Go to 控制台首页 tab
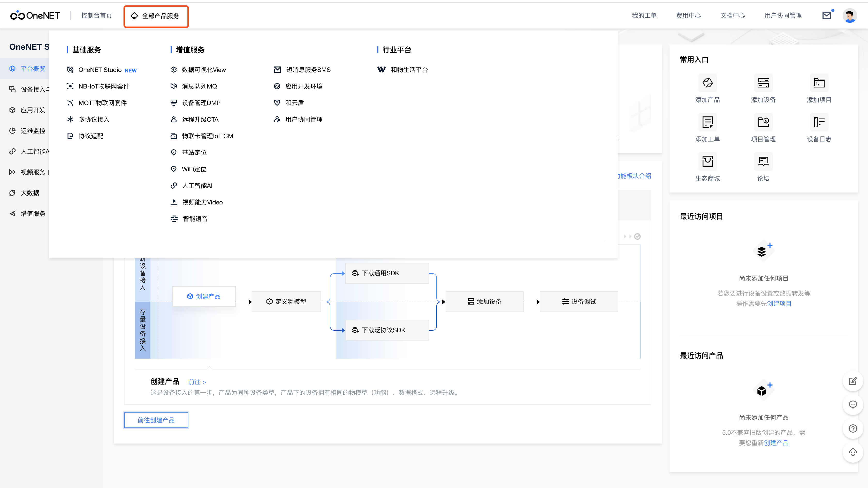Screen dimensions: 868x488 pos(96,16)
